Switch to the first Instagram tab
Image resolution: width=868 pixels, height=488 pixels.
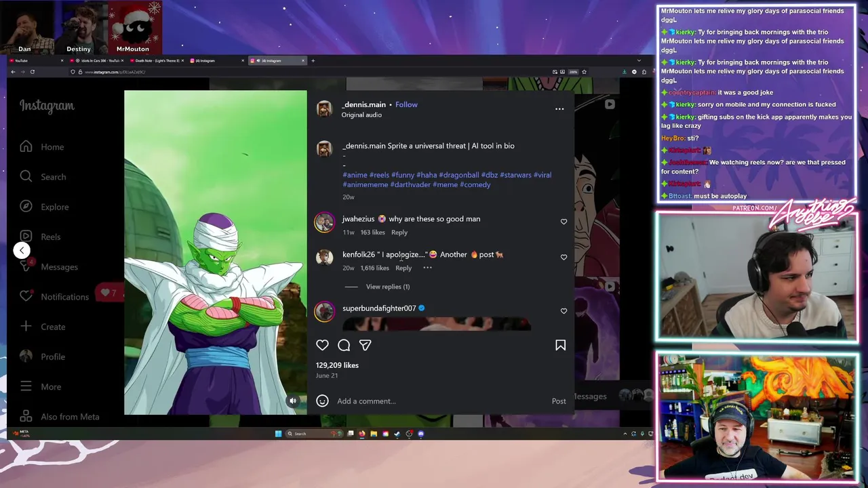[216, 60]
